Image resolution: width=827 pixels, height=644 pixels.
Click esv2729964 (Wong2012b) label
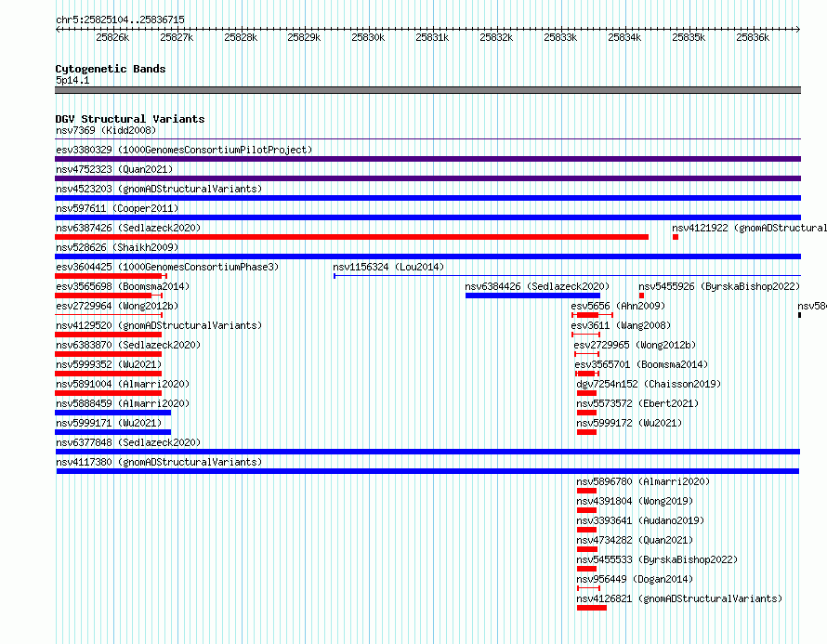(x=117, y=306)
